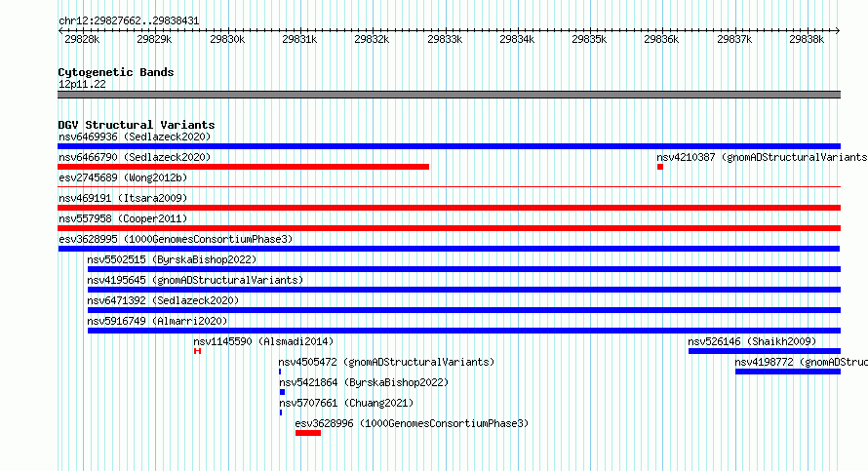Image resolution: width=868 pixels, height=471 pixels.
Task: Click the chr12:29827662..29838431 coordinates label
Action: (x=129, y=21)
